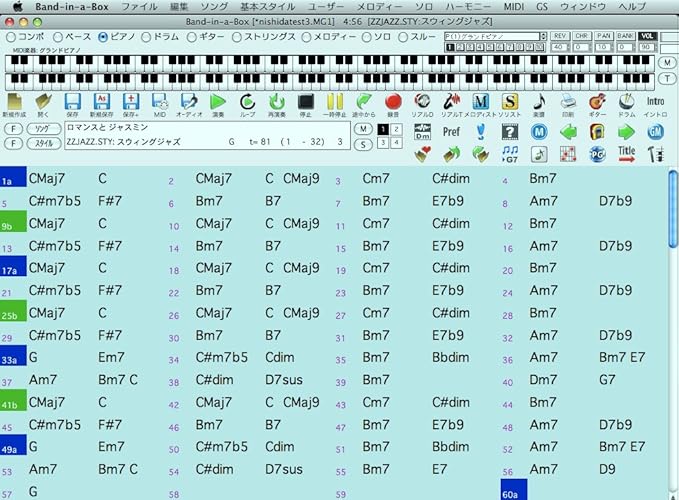Open the リアルT RealTracks saxophone icon
679x500 pixels.
(x=451, y=105)
